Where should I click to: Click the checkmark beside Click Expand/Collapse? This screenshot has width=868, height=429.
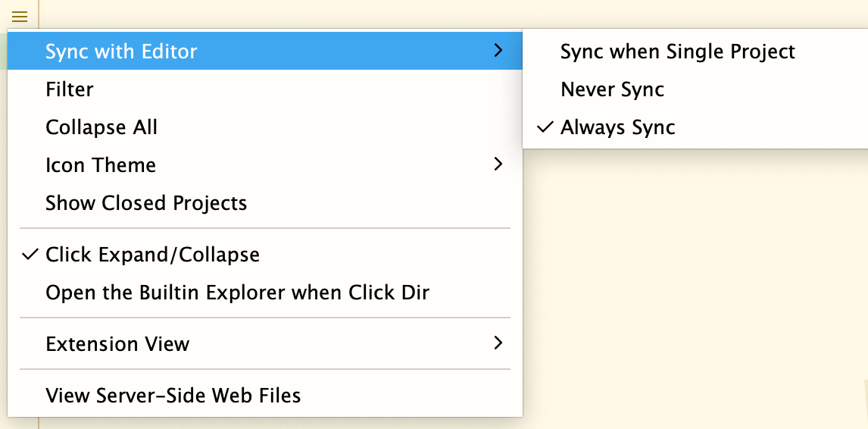pyautogui.click(x=30, y=255)
